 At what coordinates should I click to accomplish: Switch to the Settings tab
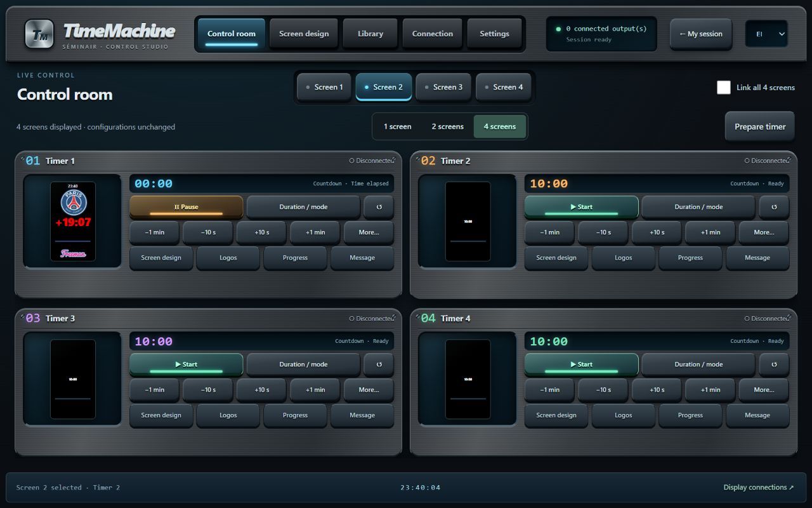(494, 34)
